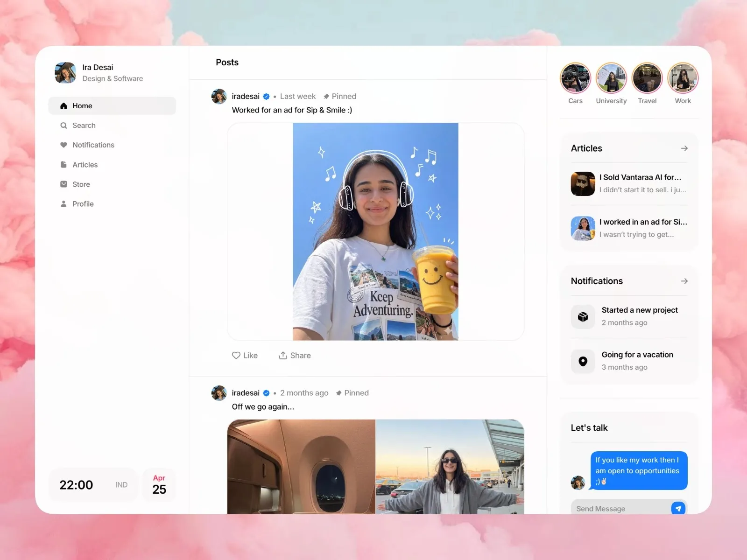The width and height of the screenshot is (747, 560).
Task: Click the Profile person icon
Action: 63,204
